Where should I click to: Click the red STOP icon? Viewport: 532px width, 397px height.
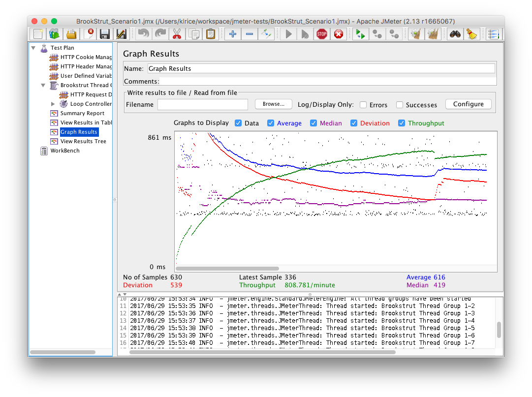click(x=322, y=34)
